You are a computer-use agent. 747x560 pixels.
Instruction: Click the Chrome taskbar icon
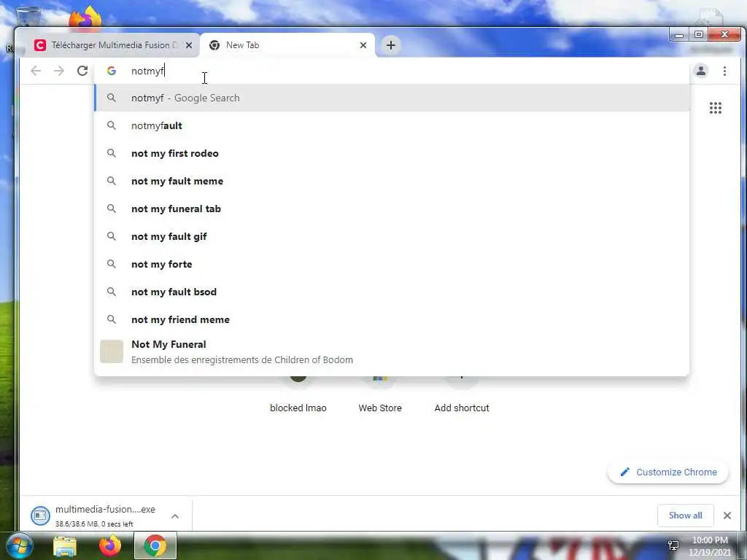pos(155,545)
